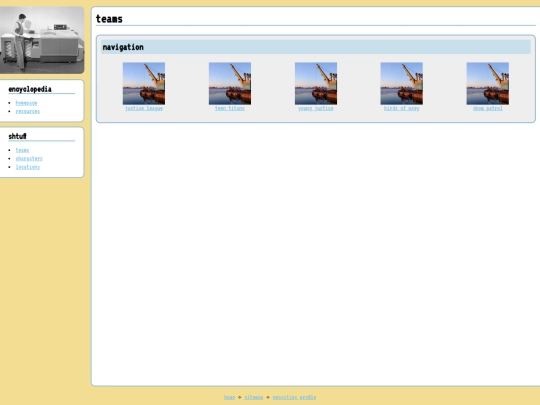Follow the doom patrol text link

pyautogui.click(x=488, y=108)
